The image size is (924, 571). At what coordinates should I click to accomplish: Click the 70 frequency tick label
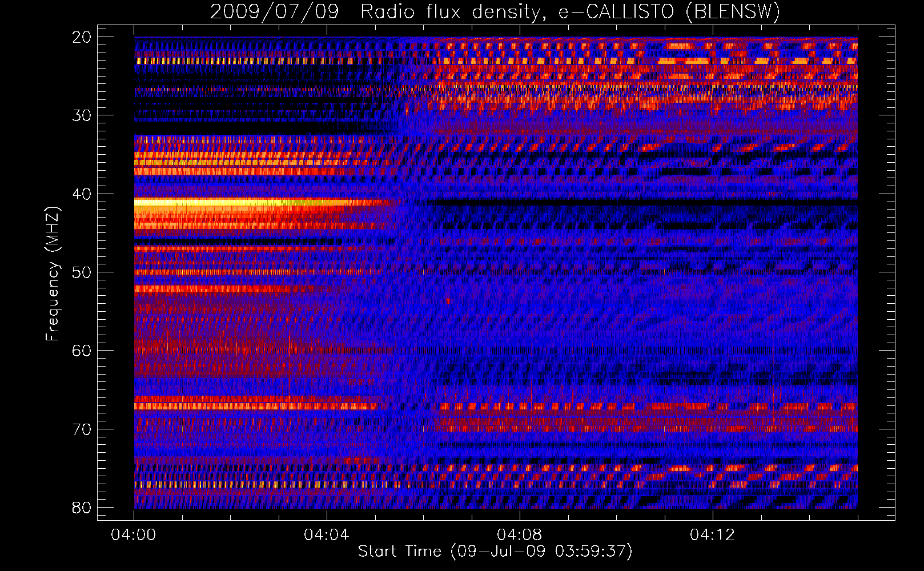(x=82, y=429)
